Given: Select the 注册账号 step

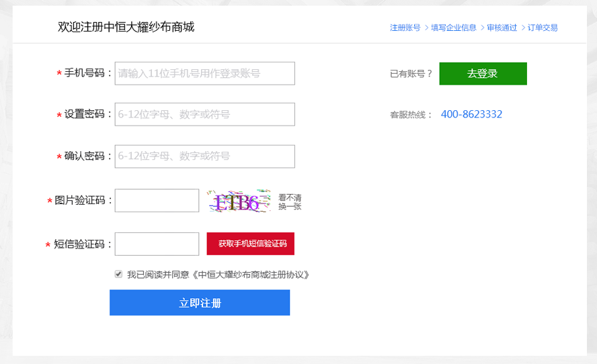Looking at the screenshot, I should (x=405, y=28).
